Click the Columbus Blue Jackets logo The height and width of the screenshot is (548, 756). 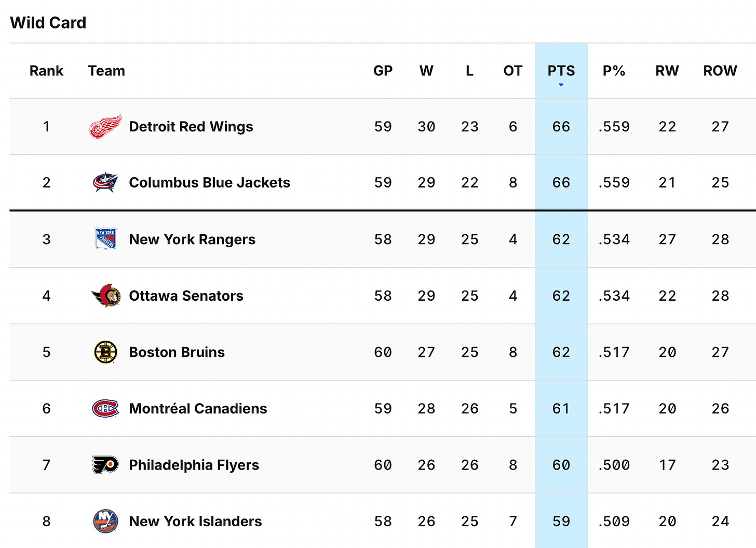tap(105, 183)
